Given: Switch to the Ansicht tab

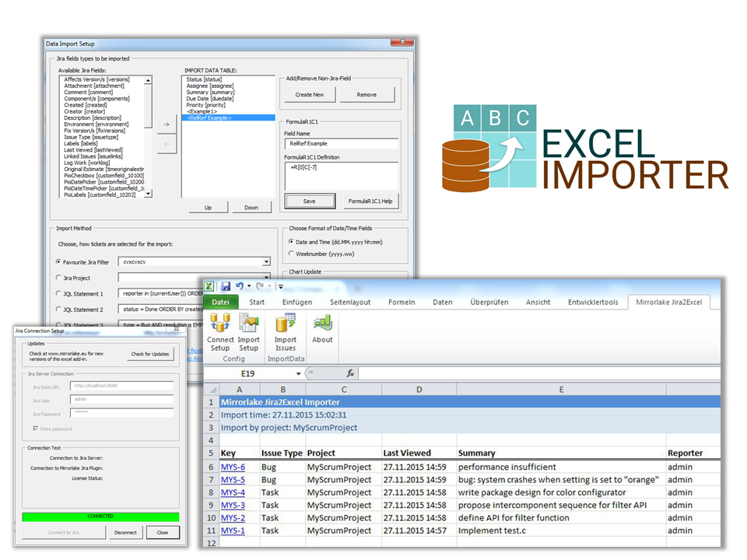Looking at the screenshot, I should [538, 302].
